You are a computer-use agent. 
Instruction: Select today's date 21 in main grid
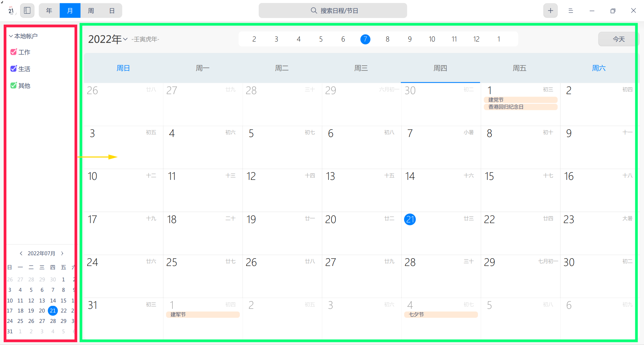(x=410, y=219)
